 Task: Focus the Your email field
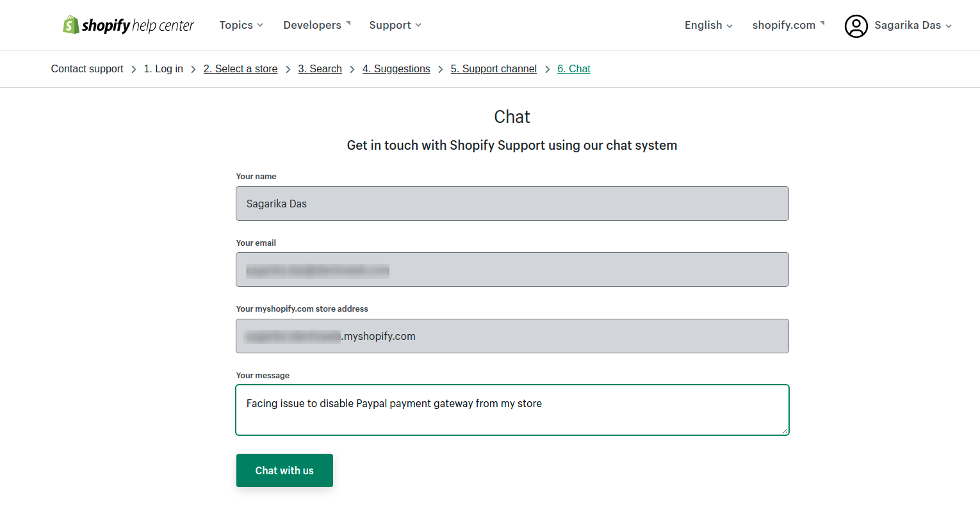pos(512,269)
